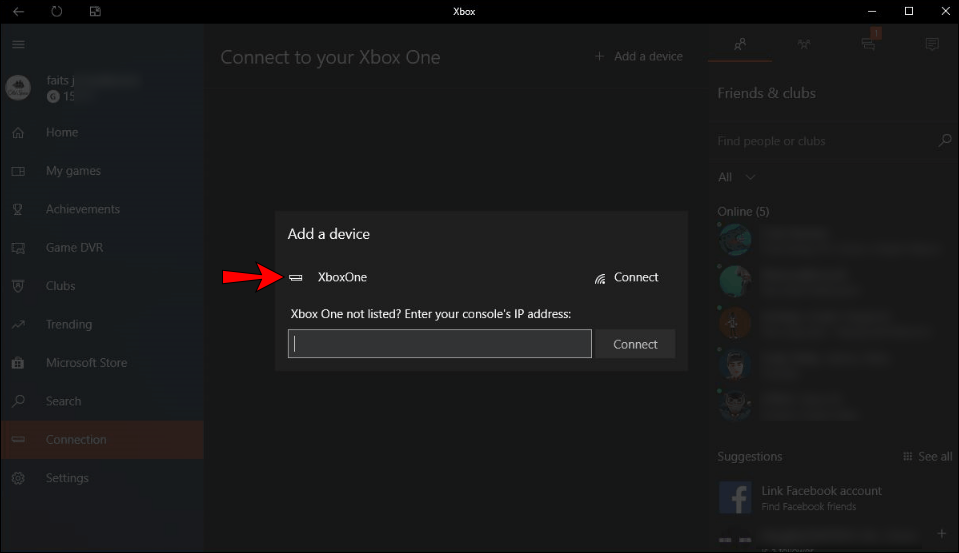Open Activity alerts tab icon
This screenshot has height=553, width=959.
pyautogui.click(x=932, y=44)
